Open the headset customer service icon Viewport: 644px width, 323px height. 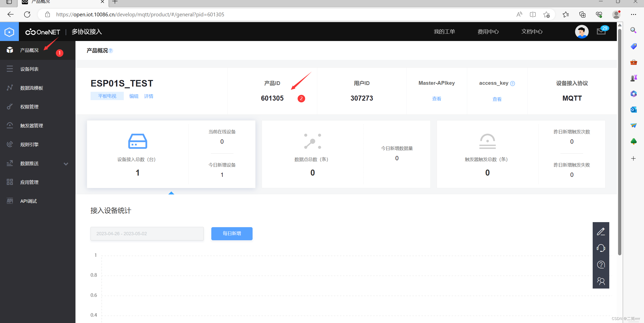coord(601,248)
